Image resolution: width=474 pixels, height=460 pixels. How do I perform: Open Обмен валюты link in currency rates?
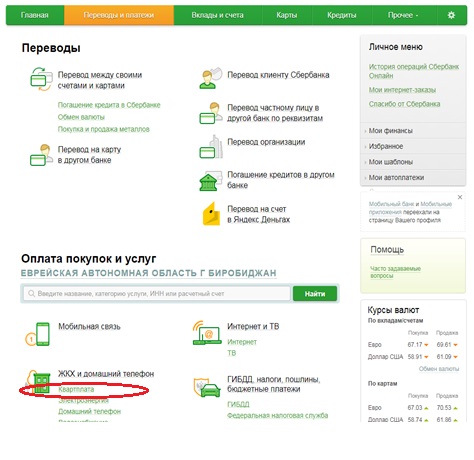click(439, 369)
